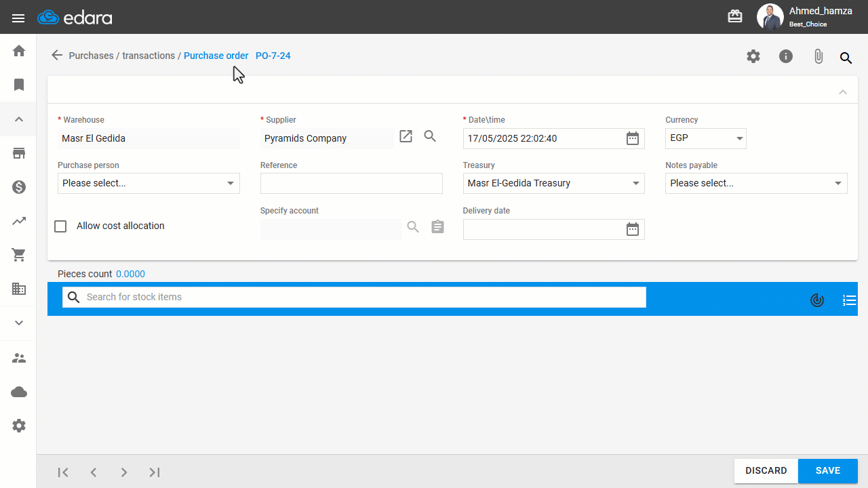The height and width of the screenshot is (488, 868).
Task: Enable Allow cost allocation checkbox
Action: tap(60, 226)
